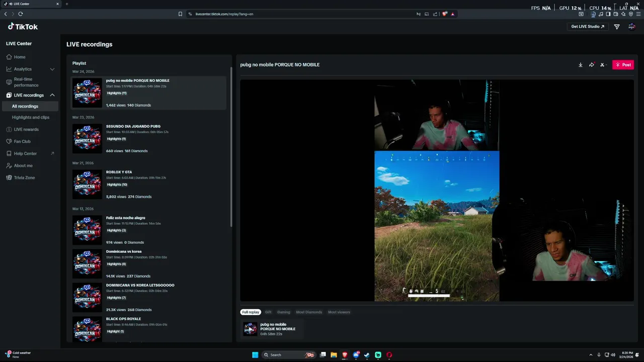This screenshot has height=362, width=644.
Task: Open the profile avatar menu
Action: 632,27
